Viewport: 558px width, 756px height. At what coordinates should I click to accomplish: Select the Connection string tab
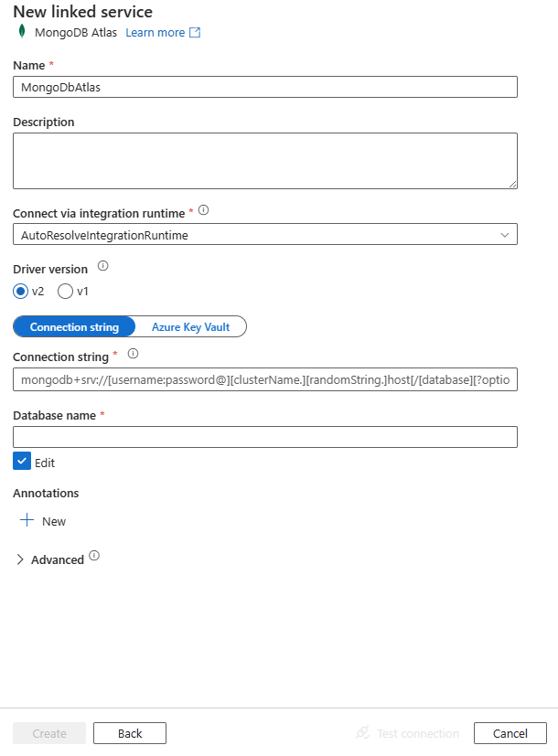(x=73, y=325)
